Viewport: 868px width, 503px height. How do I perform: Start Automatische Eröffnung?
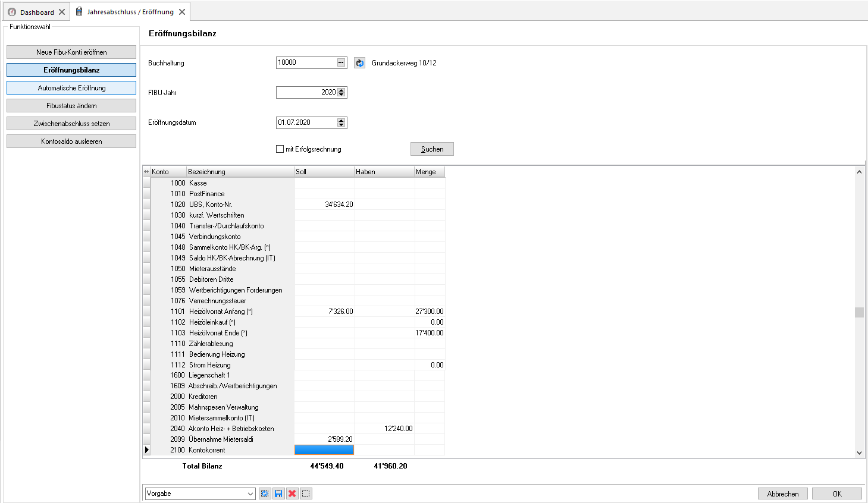pos(71,88)
